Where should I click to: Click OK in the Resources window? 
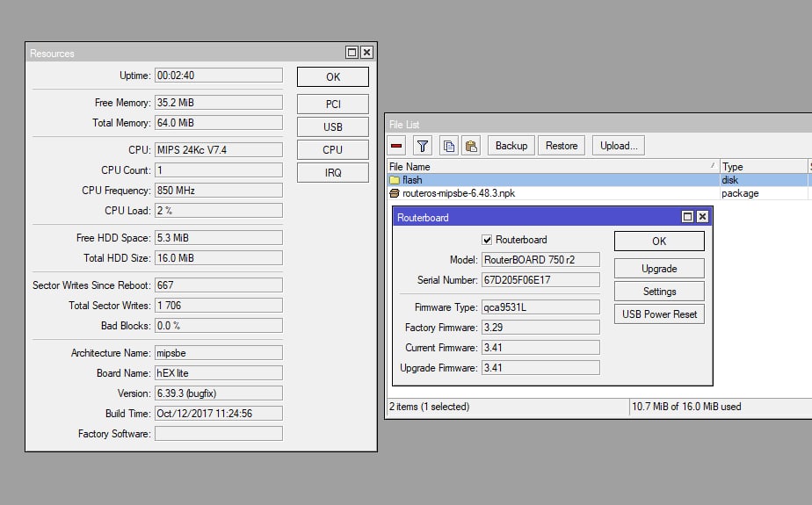pyautogui.click(x=333, y=77)
